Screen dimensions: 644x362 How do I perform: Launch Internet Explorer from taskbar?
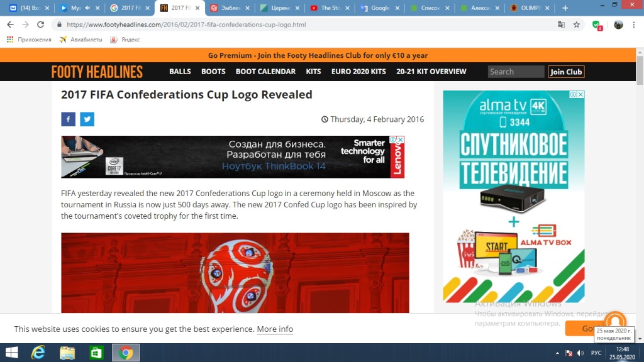(x=38, y=353)
